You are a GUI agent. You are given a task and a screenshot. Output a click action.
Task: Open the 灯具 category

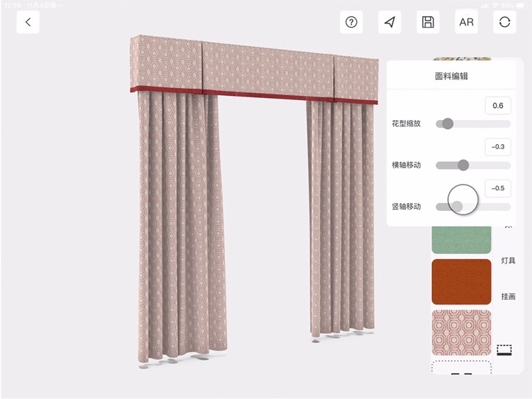pos(509,261)
